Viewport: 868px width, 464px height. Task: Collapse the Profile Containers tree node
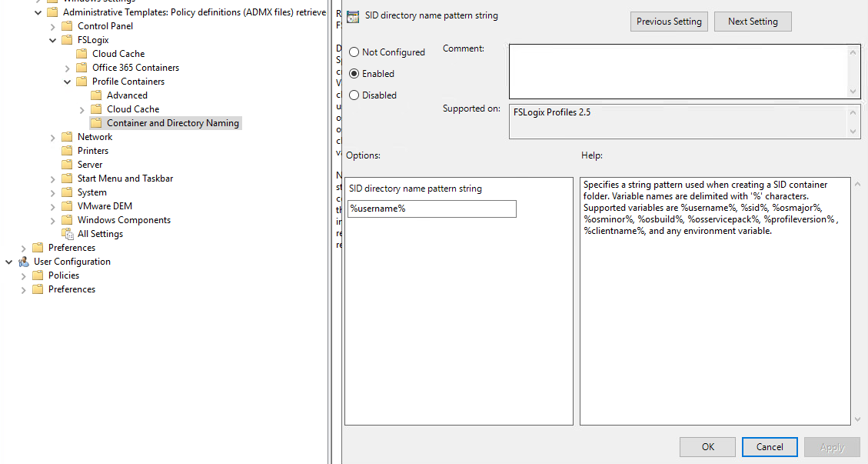click(x=68, y=82)
